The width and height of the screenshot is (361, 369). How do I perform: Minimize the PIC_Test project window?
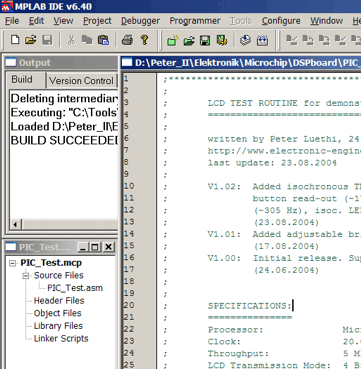tap(83, 247)
